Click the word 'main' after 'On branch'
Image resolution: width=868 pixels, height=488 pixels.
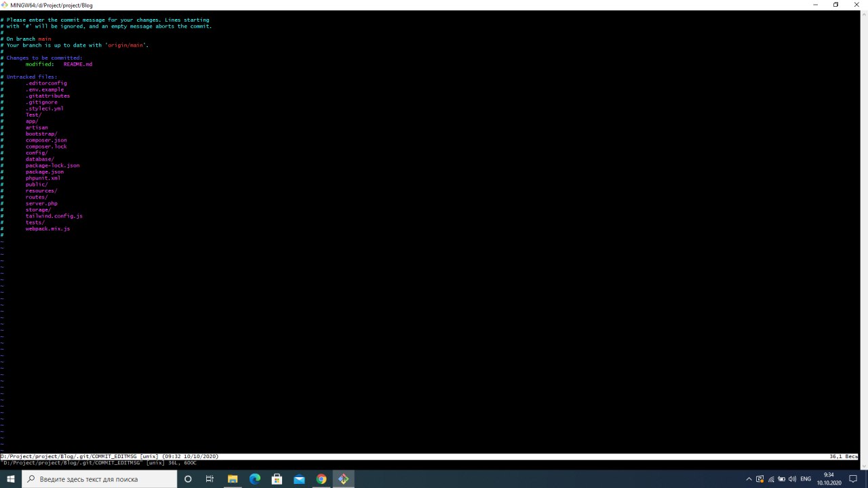[45, 39]
